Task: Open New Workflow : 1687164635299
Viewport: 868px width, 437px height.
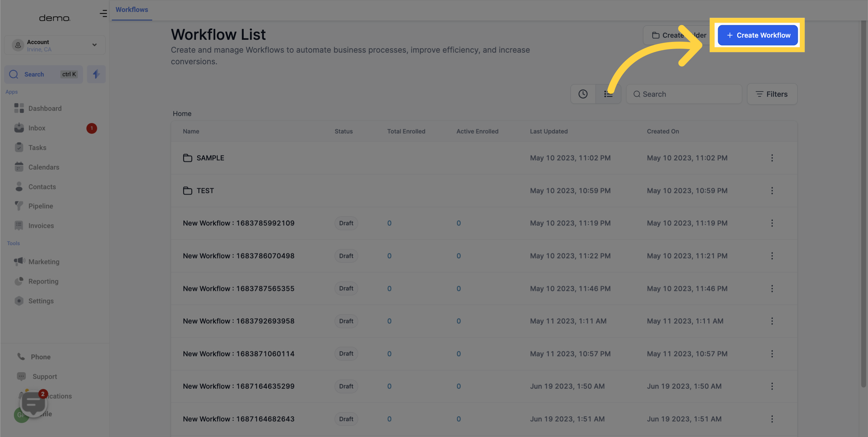Action: (239, 386)
